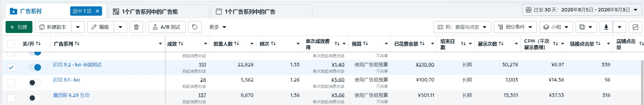The width and height of the screenshot is (644, 105).
Task: Sort CPM column arrows
Action: click(x=555, y=44)
